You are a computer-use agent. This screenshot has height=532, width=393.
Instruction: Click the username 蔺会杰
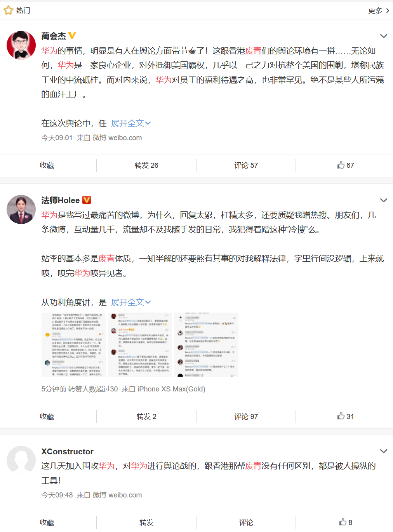[x=54, y=36]
